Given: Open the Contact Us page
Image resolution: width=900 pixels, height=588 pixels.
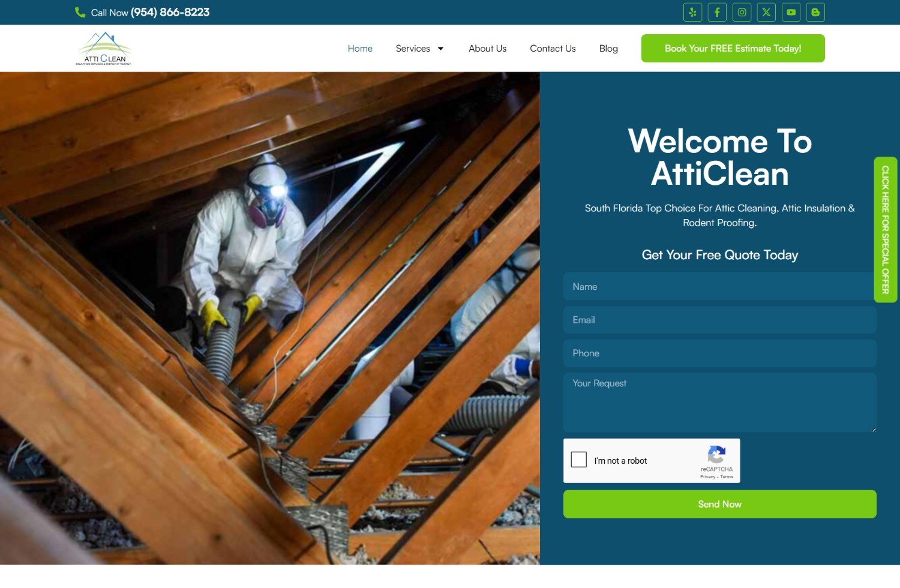Looking at the screenshot, I should (553, 49).
